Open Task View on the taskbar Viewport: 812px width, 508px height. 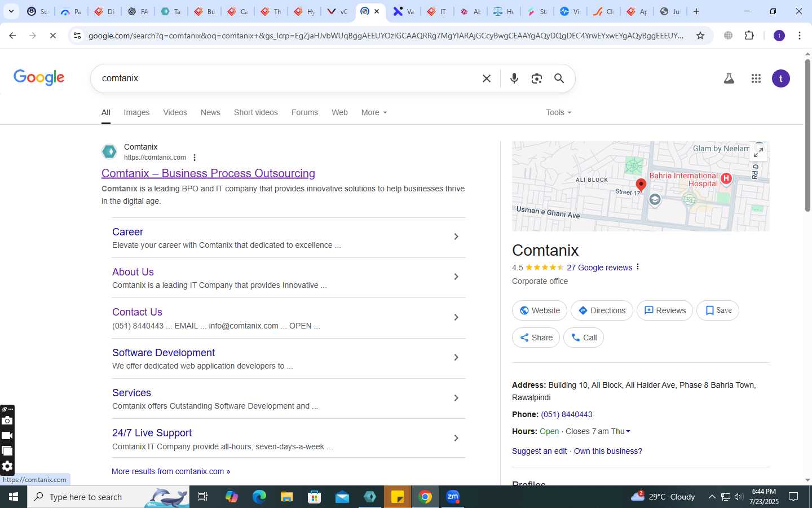pos(203,497)
